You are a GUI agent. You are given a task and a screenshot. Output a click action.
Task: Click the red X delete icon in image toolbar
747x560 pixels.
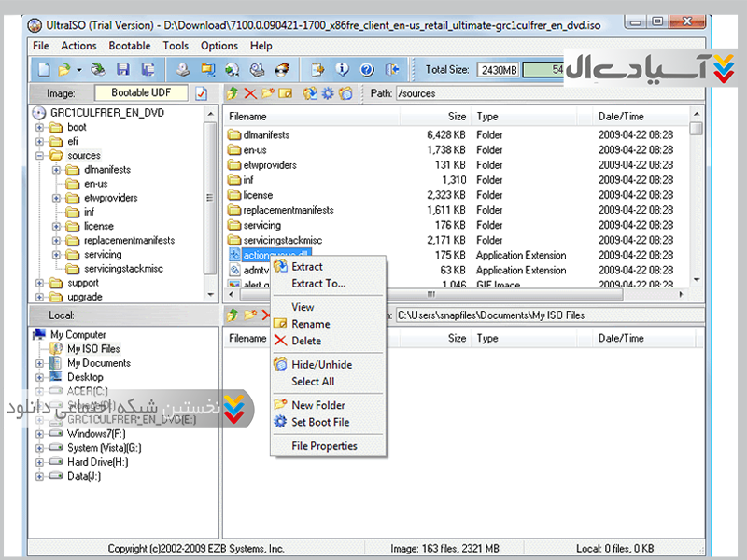[249, 93]
